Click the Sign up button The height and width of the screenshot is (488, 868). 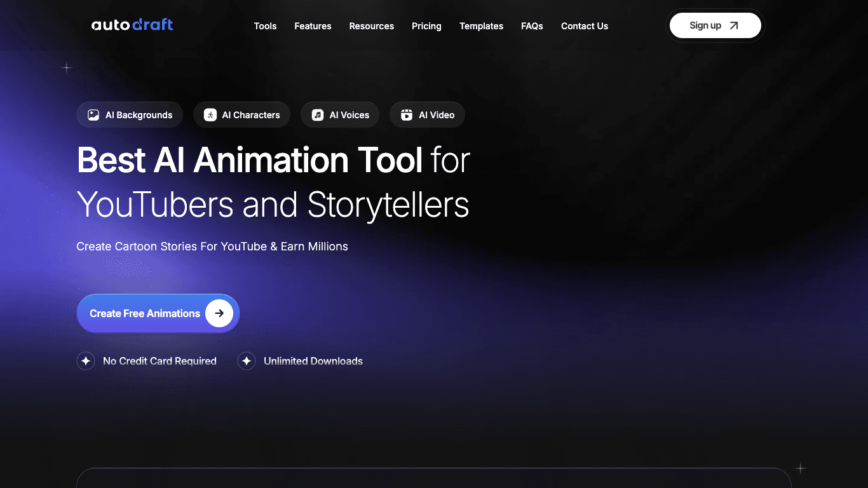point(715,25)
